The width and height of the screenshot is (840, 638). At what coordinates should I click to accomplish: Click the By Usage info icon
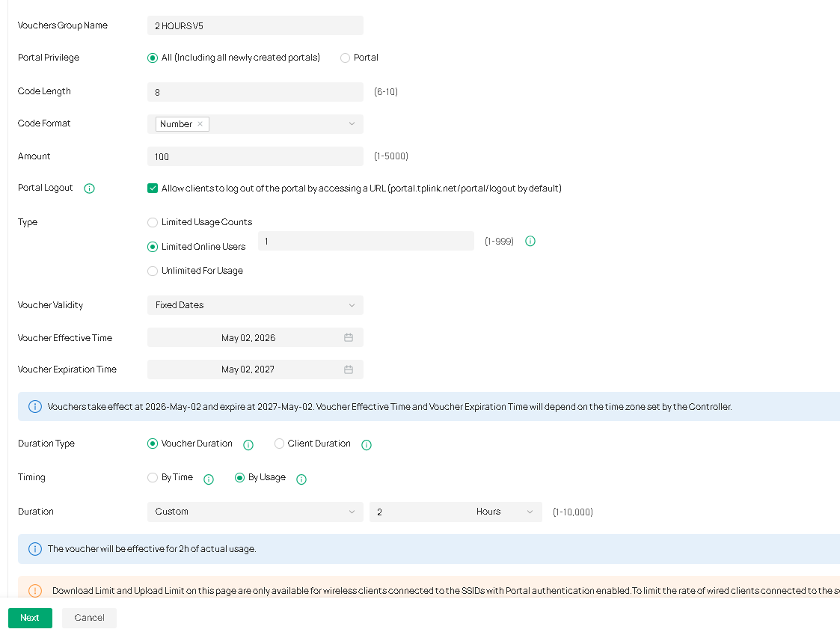click(x=301, y=479)
